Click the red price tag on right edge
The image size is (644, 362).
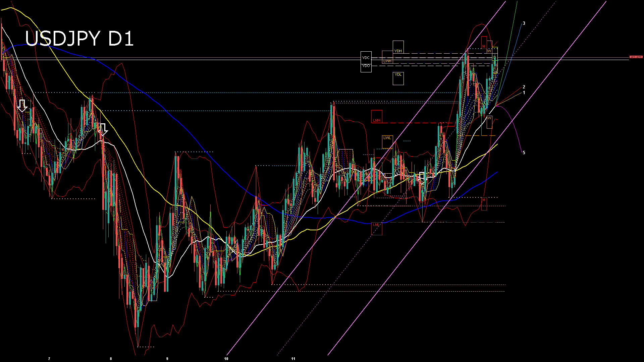click(x=636, y=57)
